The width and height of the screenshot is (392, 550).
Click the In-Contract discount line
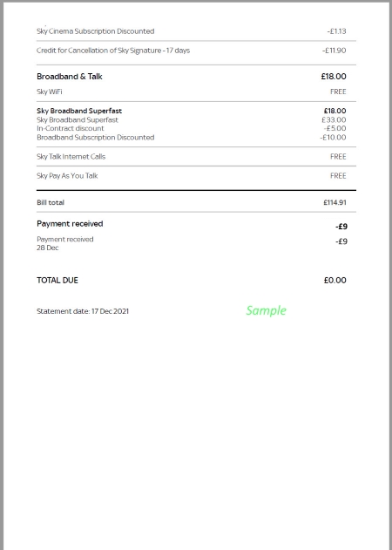(71, 128)
